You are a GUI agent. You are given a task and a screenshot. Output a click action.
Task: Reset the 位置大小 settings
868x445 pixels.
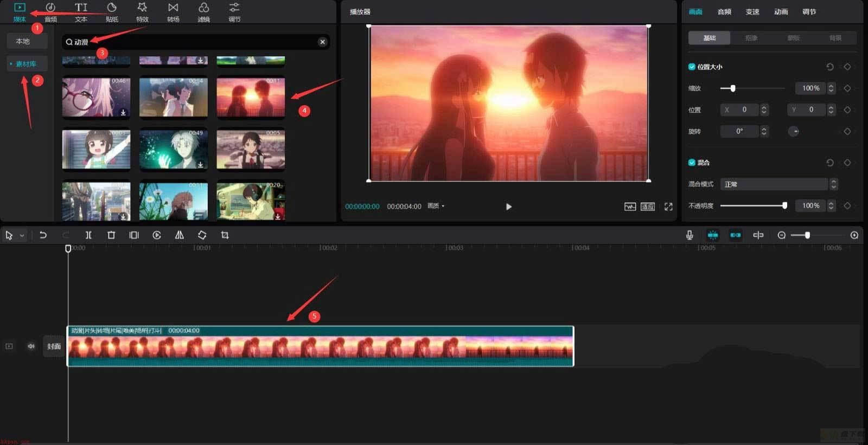click(829, 67)
